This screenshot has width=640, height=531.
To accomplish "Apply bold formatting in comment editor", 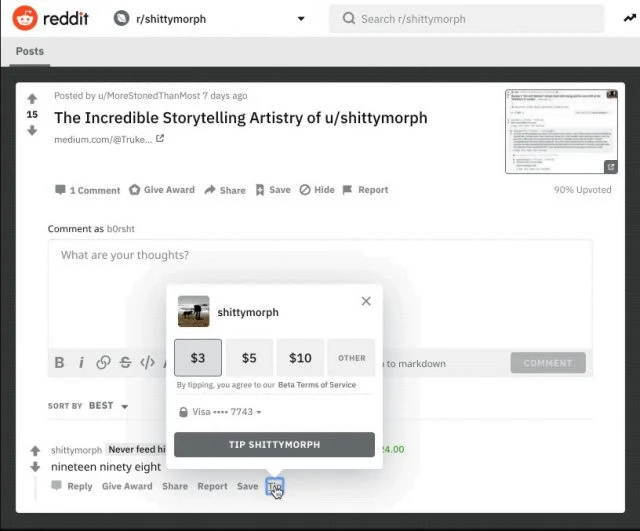I will point(59,363).
